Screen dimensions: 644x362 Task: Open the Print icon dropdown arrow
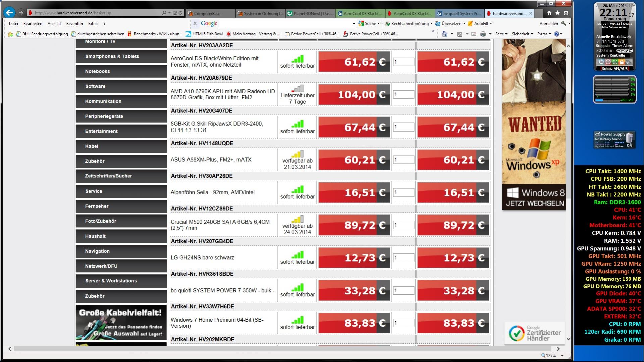[490, 34]
